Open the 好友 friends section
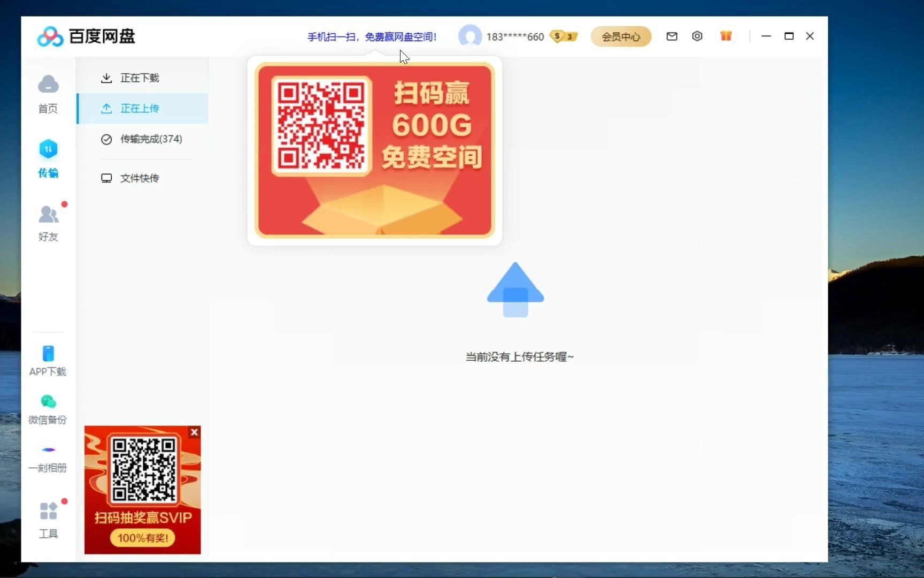This screenshot has width=924, height=578. click(48, 223)
